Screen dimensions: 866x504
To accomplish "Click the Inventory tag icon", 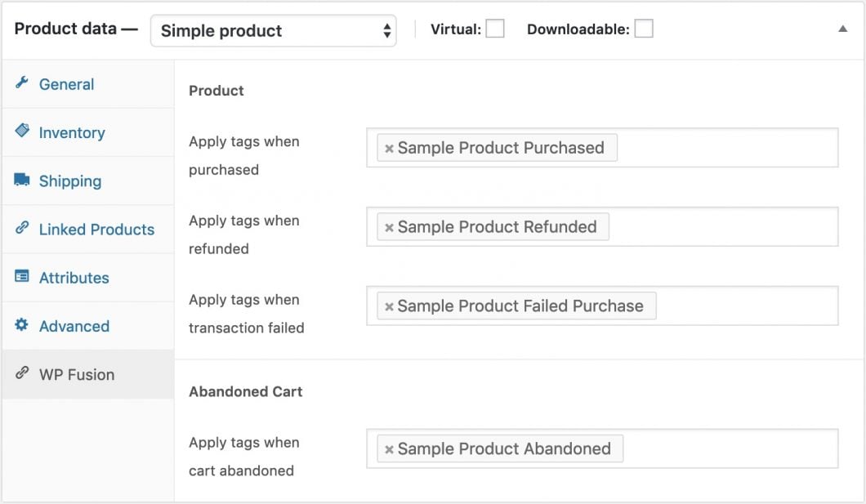I will 22,132.
